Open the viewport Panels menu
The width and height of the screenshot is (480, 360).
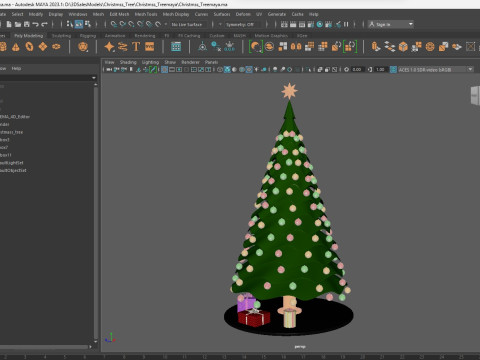211,62
